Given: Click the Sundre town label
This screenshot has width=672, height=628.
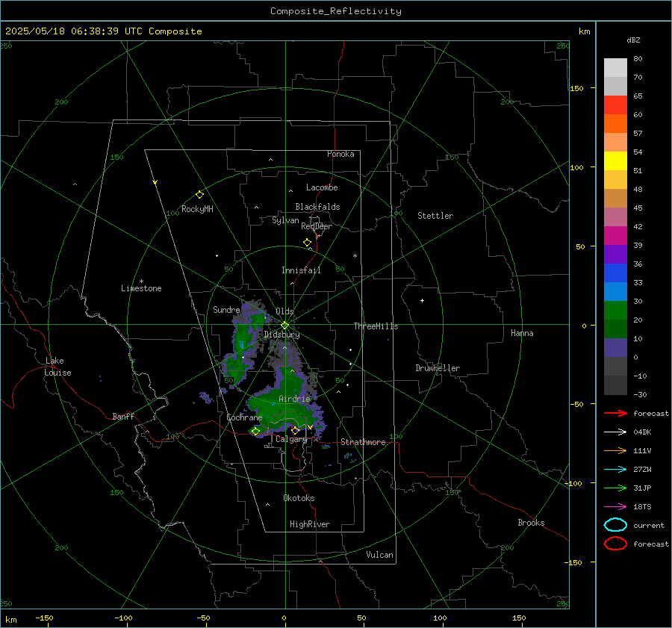Looking at the screenshot, I should 226,310.
